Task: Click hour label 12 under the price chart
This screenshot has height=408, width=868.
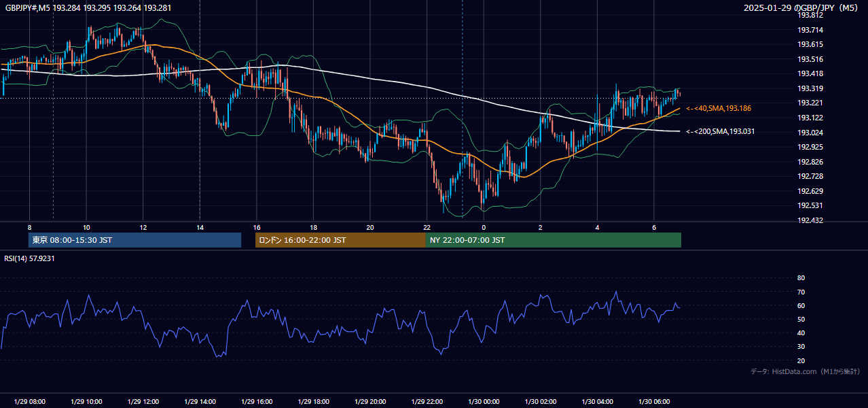Action: tap(143, 227)
